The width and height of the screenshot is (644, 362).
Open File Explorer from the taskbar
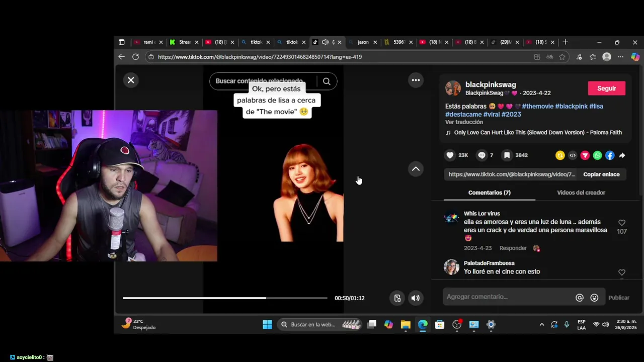coord(406,325)
